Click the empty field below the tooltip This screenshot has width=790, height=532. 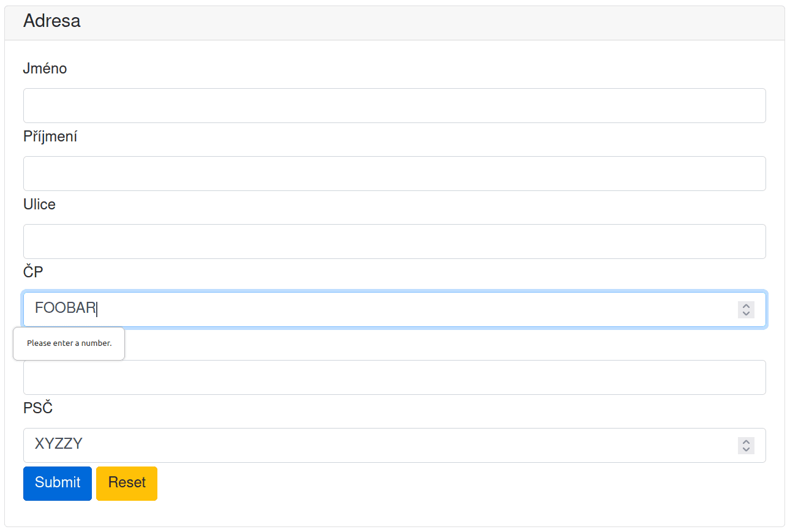coord(394,378)
